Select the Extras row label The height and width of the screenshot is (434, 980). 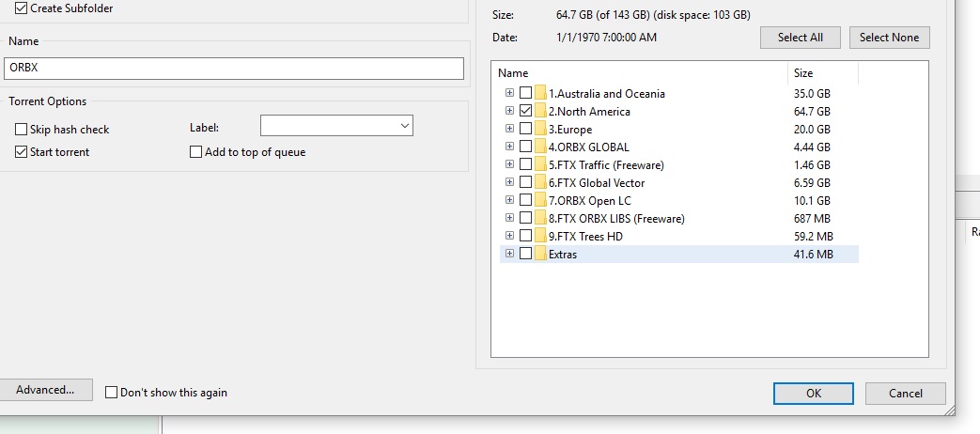point(563,255)
